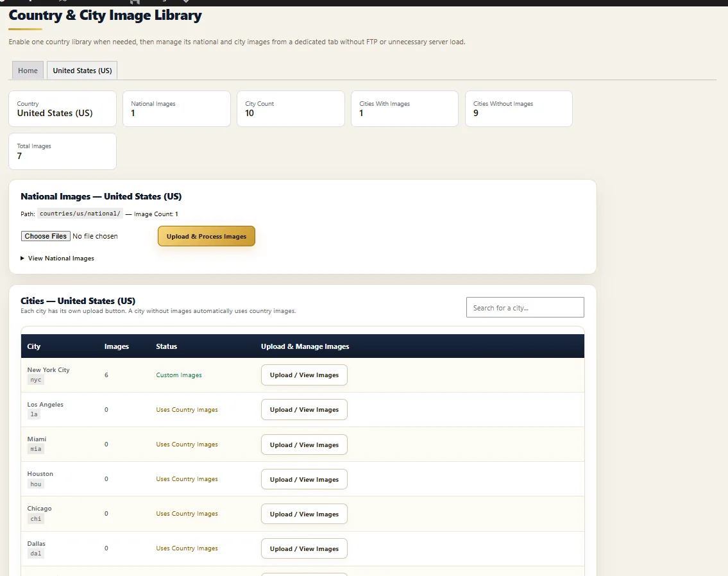Click Uses Country Images status for Los Angeles

point(187,410)
